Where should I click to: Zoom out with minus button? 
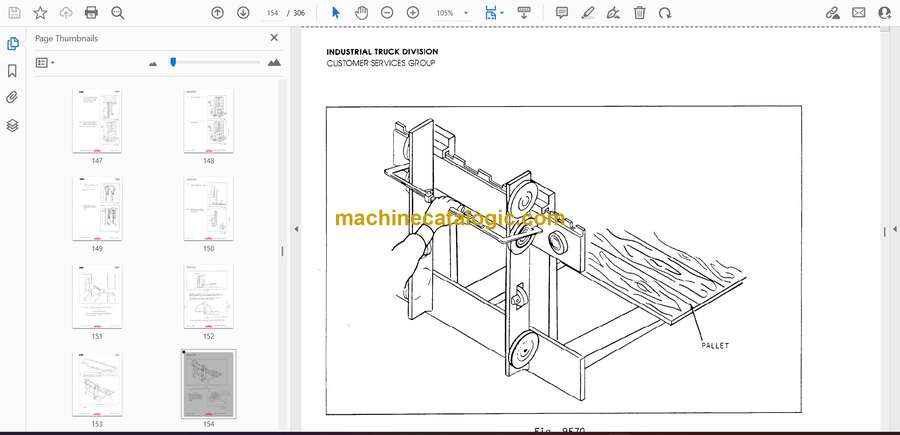[x=387, y=13]
